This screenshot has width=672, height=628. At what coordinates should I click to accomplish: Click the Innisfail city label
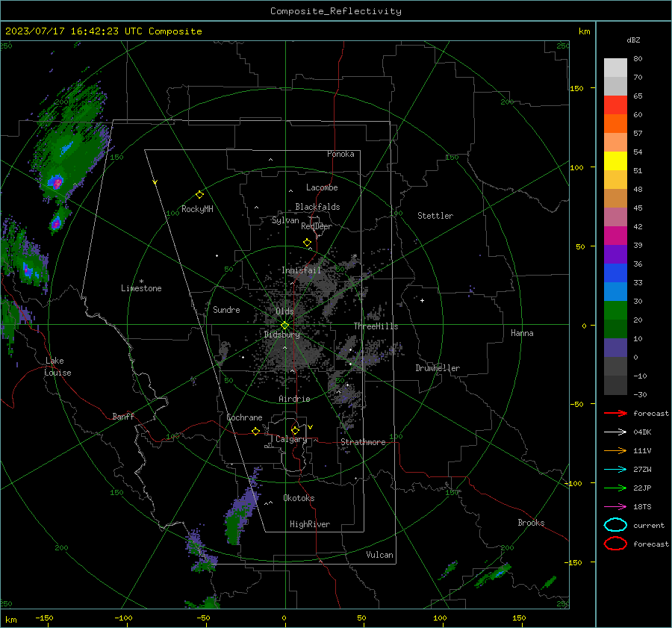pyautogui.click(x=301, y=270)
